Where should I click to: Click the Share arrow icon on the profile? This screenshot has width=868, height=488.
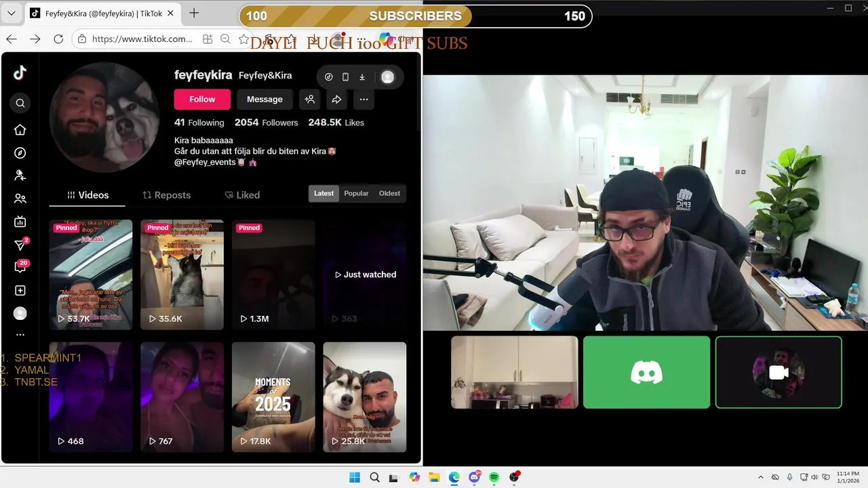337,100
